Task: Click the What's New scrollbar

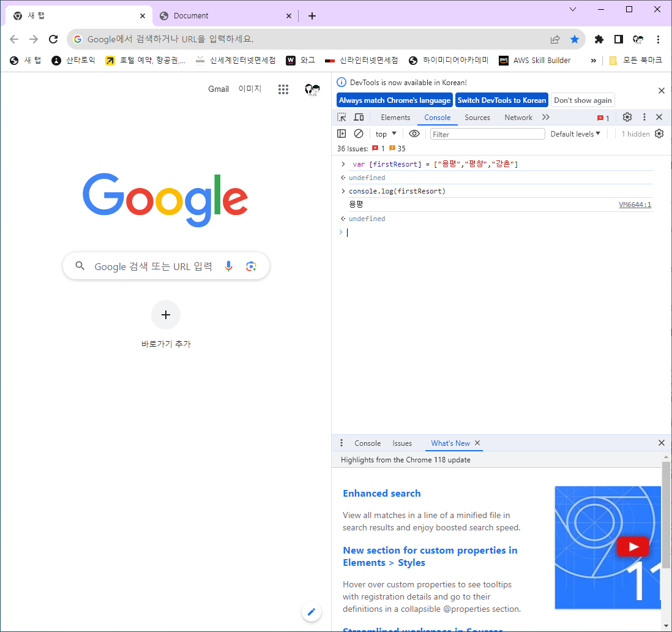Action: [x=665, y=514]
